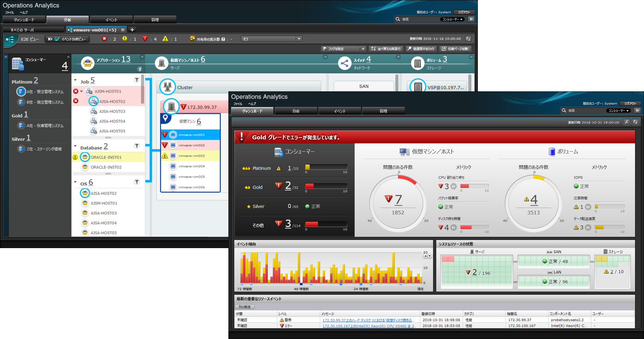Click the arrow beside CPU 割り当て待ち 3

[x=453, y=186]
